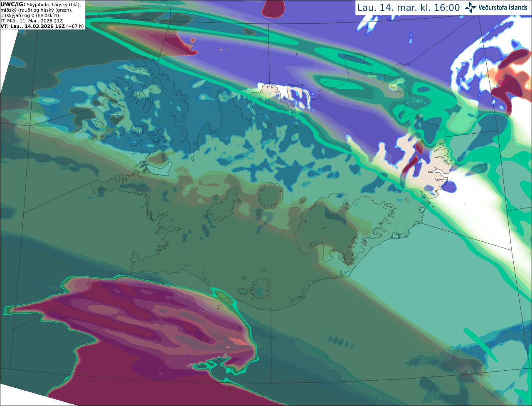
Task: Click the 'IT: Mið.. 11. Mar.. 2026 21Z' line
Action: pyautogui.click(x=32, y=21)
